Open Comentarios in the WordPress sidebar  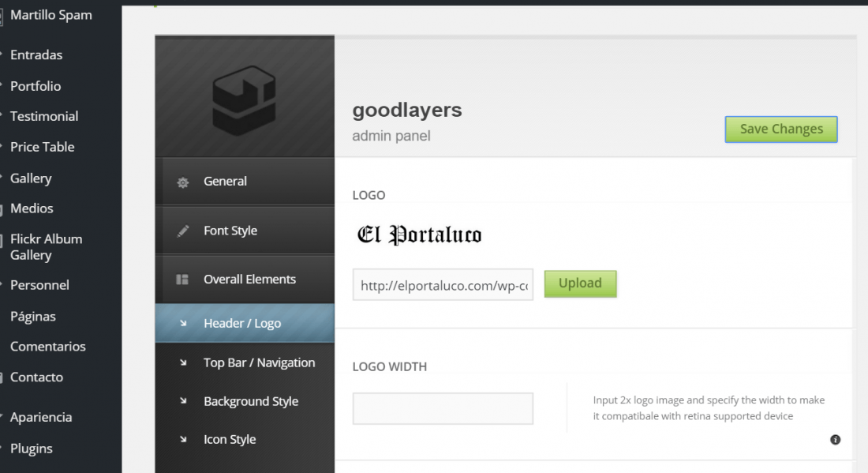point(47,346)
